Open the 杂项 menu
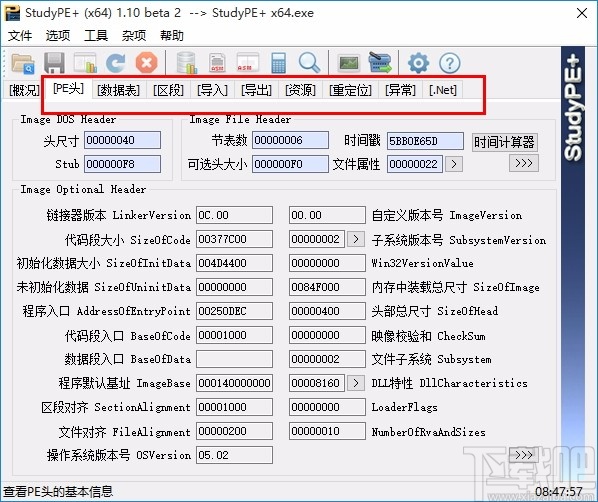This screenshot has width=598, height=502. tap(134, 36)
